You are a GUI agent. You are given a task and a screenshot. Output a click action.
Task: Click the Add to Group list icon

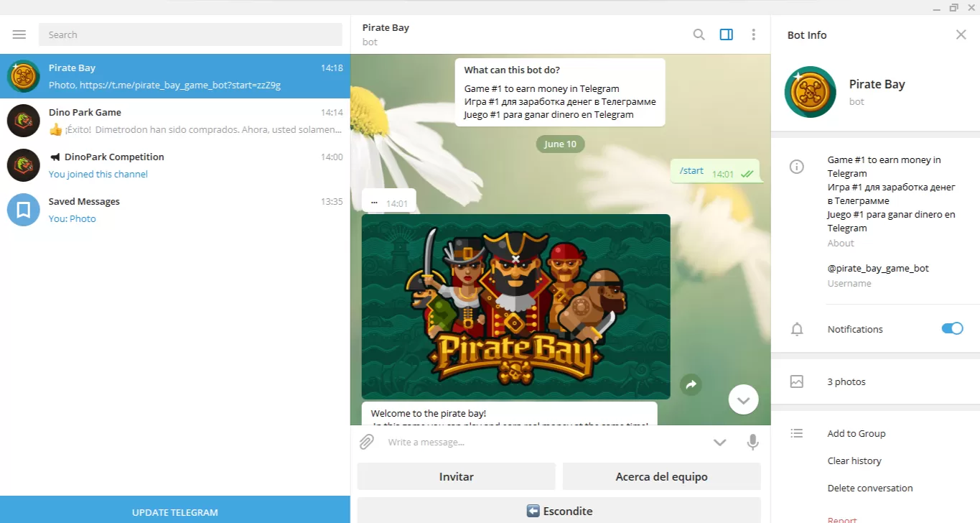pos(796,433)
